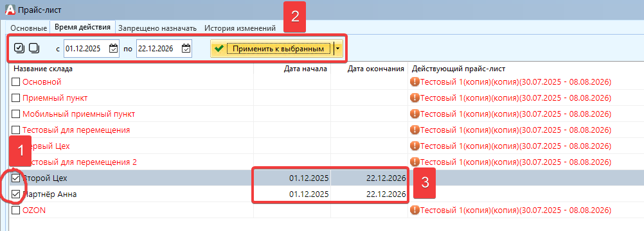Image resolution: width=644 pixels, height=231 pixels.
Task: Select the Мобильный приемный пункт row name
Action: click(79, 114)
